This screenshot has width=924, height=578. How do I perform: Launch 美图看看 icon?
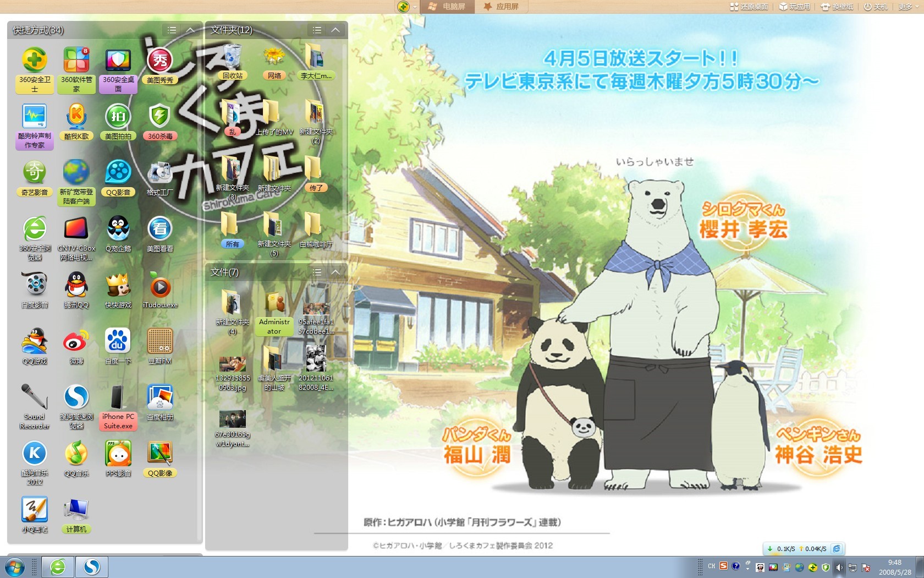160,234
